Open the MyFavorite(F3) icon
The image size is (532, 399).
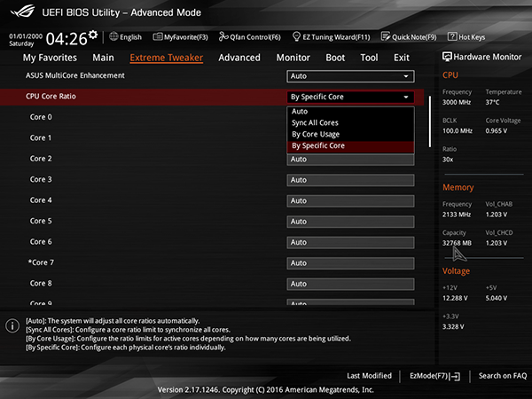point(158,36)
